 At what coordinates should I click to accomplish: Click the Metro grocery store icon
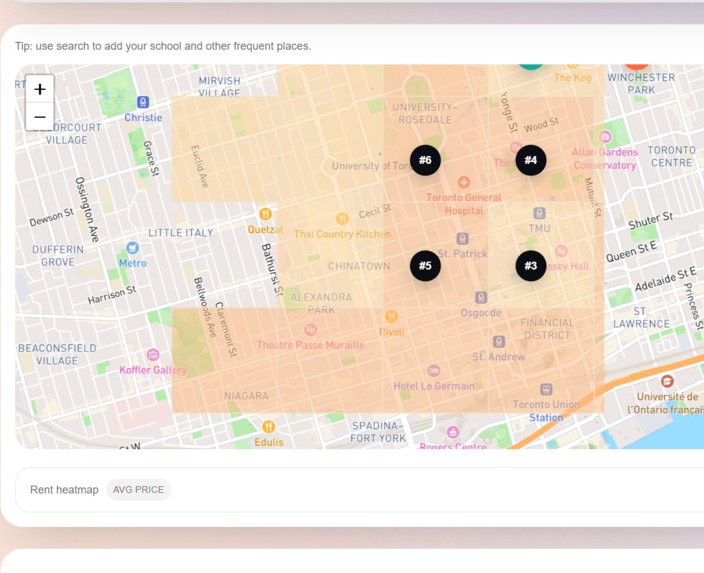(x=132, y=247)
